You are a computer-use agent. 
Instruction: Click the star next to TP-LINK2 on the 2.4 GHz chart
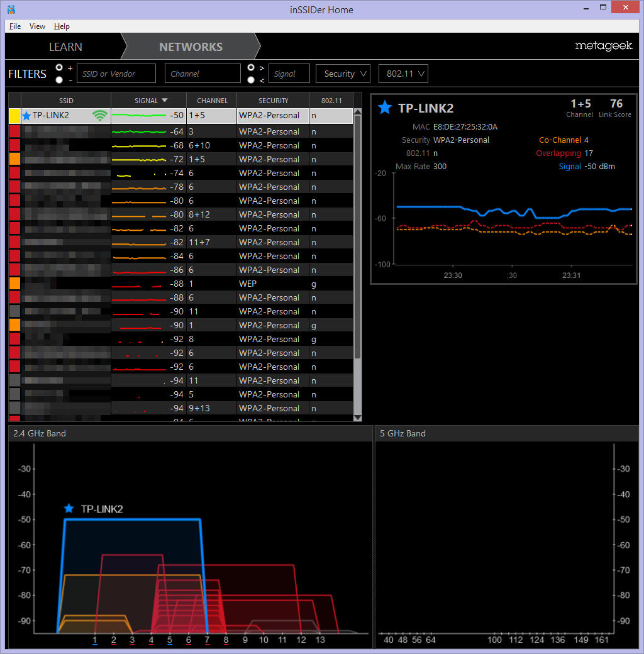[x=69, y=509]
